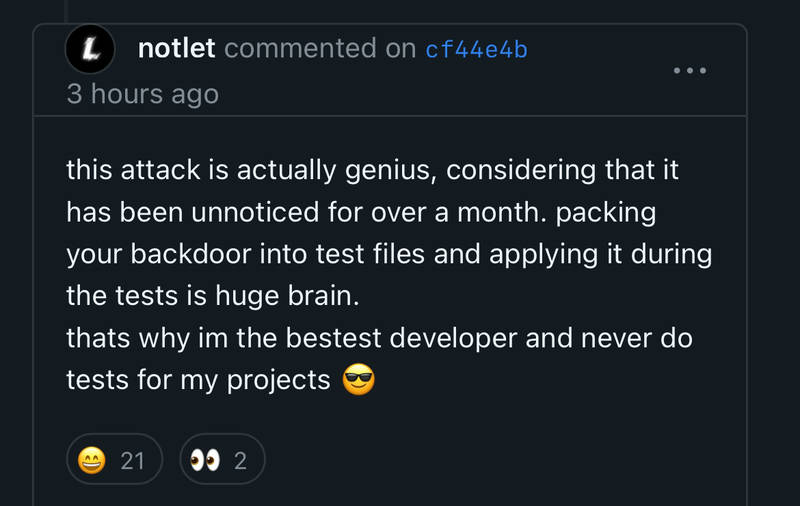The width and height of the screenshot is (800, 506).
Task: Click the text "tests for my projects"
Action: [198, 381]
